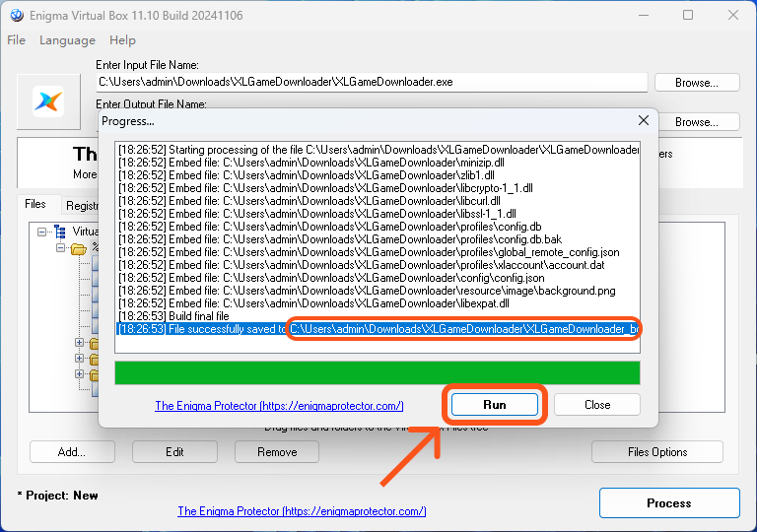Image resolution: width=757 pixels, height=532 pixels.
Task: Click the green progress bar in the dialog
Action: tap(378, 372)
